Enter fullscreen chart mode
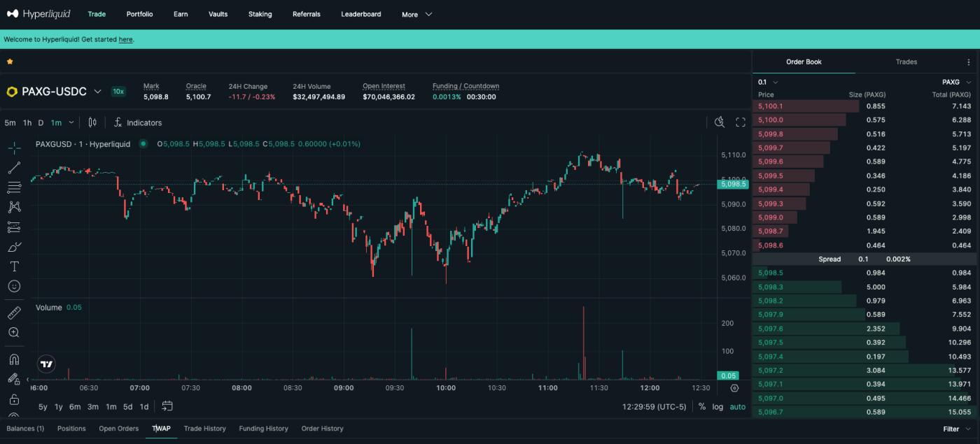Screen dimensions: 980x444 (x=741, y=122)
